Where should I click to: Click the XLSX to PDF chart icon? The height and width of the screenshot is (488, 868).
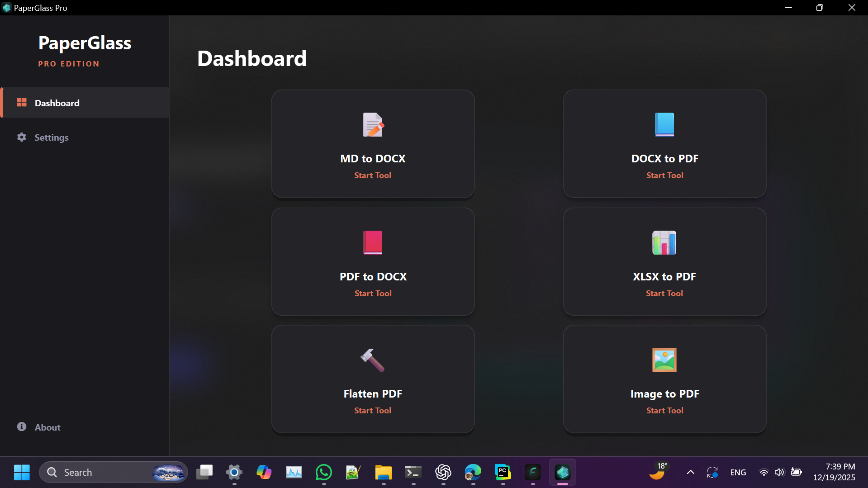point(664,242)
